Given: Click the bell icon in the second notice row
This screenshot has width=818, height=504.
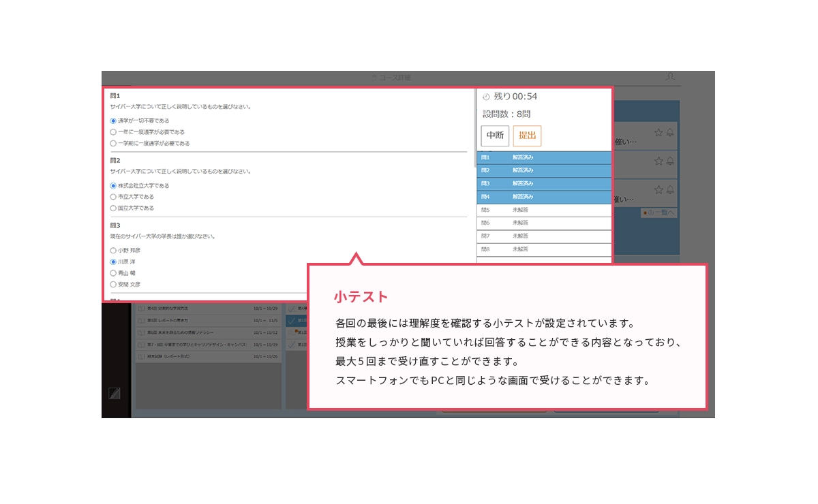Looking at the screenshot, I should point(670,161).
